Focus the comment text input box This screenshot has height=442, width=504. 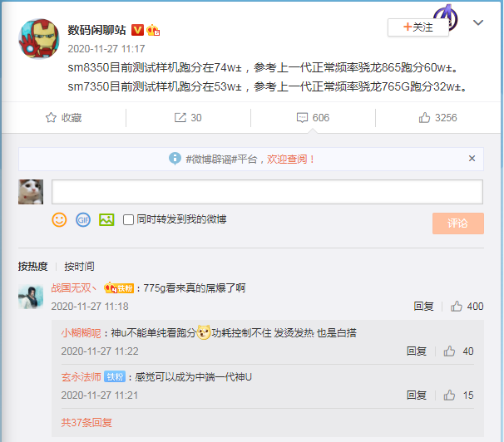267,192
